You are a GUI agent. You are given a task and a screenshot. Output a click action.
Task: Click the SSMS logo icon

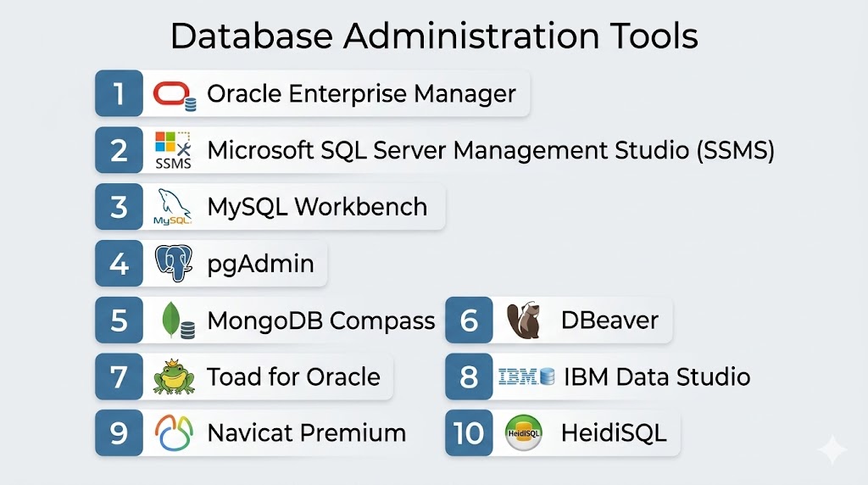pos(173,150)
